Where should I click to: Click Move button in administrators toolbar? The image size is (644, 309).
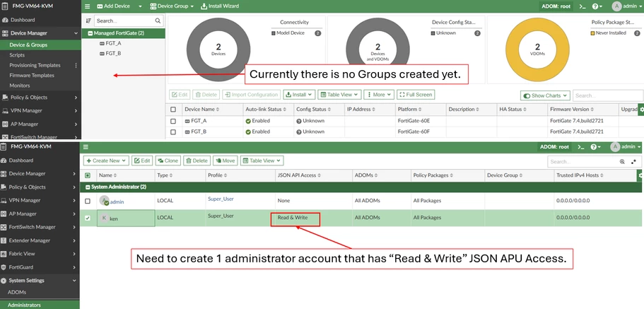(x=224, y=161)
